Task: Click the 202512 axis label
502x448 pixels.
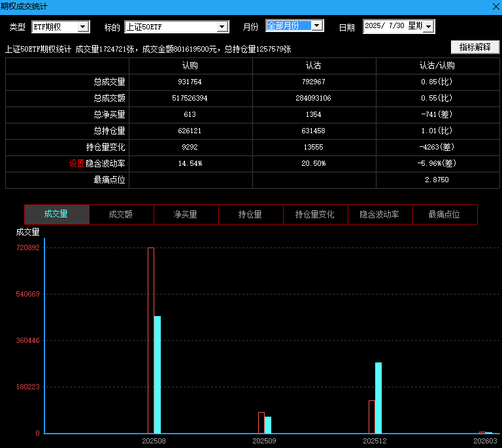Action: pyautogui.click(x=375, y=441)
